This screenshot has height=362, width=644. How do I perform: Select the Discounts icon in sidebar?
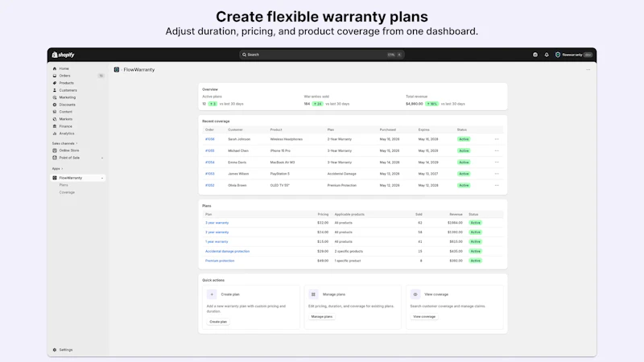tap(55, 105)
